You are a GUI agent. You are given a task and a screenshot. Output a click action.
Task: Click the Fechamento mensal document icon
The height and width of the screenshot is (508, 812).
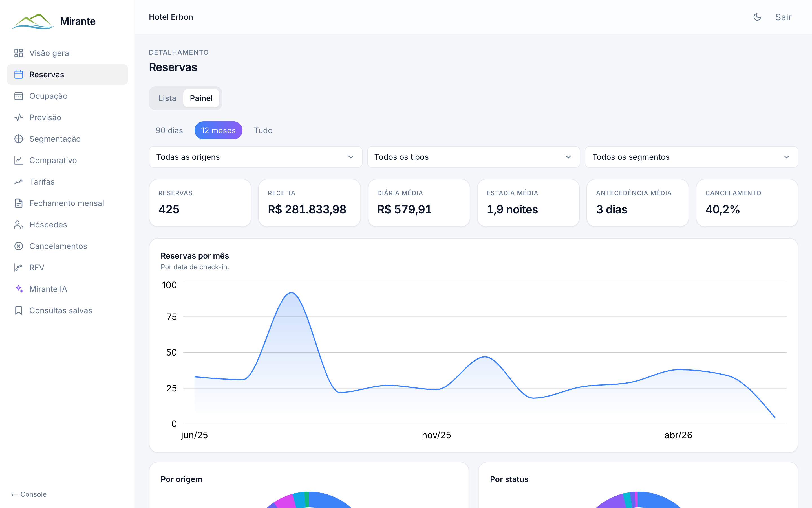click(x=18, y=203)
